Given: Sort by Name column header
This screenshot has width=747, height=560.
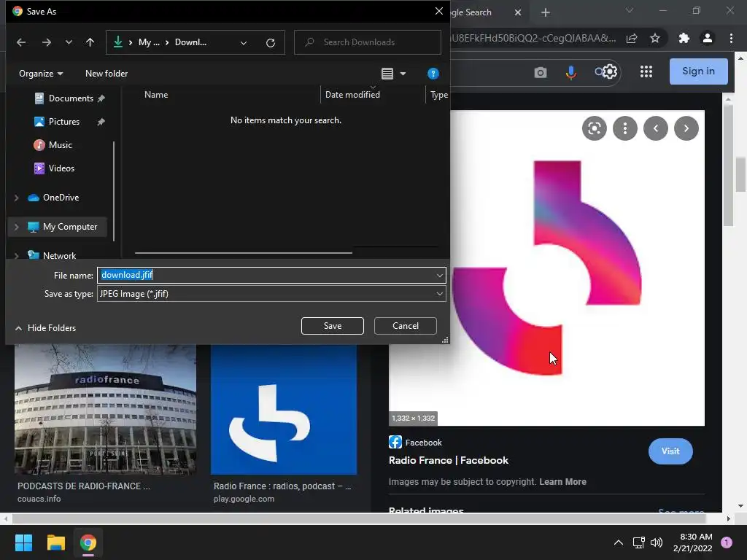Looking at the screenshot, I should click(x=156, y=95).
